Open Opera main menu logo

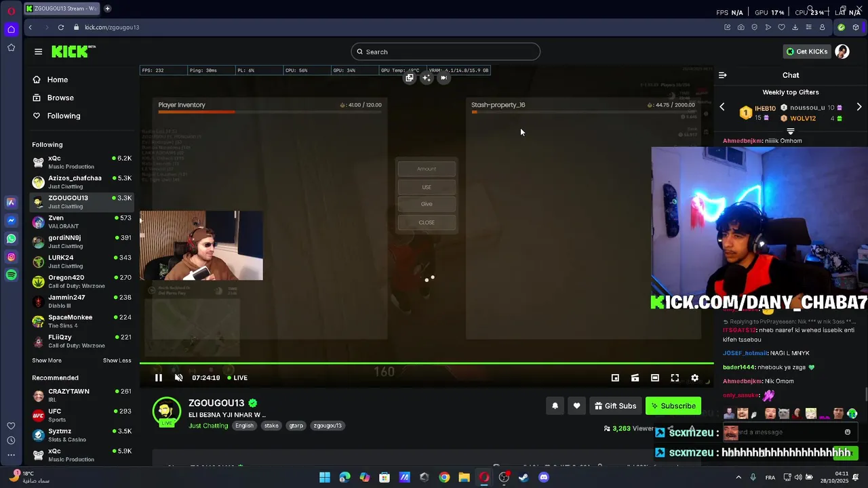12,11
